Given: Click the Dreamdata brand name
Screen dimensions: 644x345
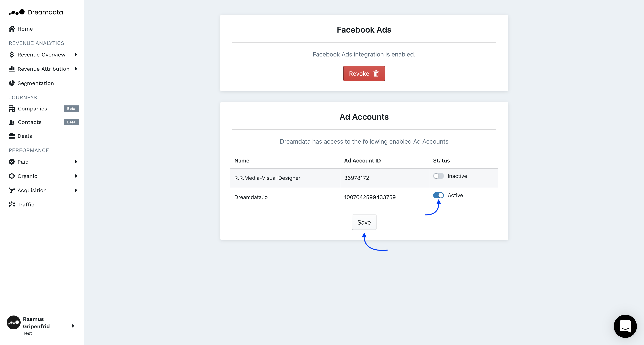Looking at the screenshot, I should tap(45, 12).
